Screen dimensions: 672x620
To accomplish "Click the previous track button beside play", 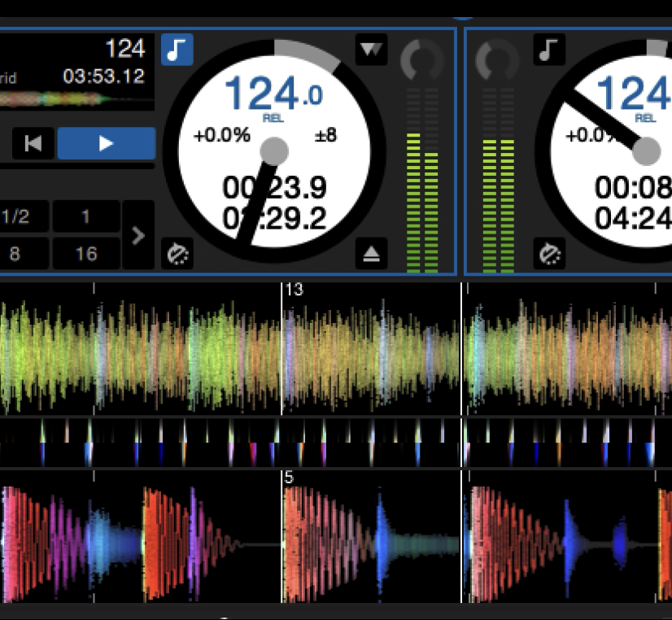I will (x=33, y=143).
